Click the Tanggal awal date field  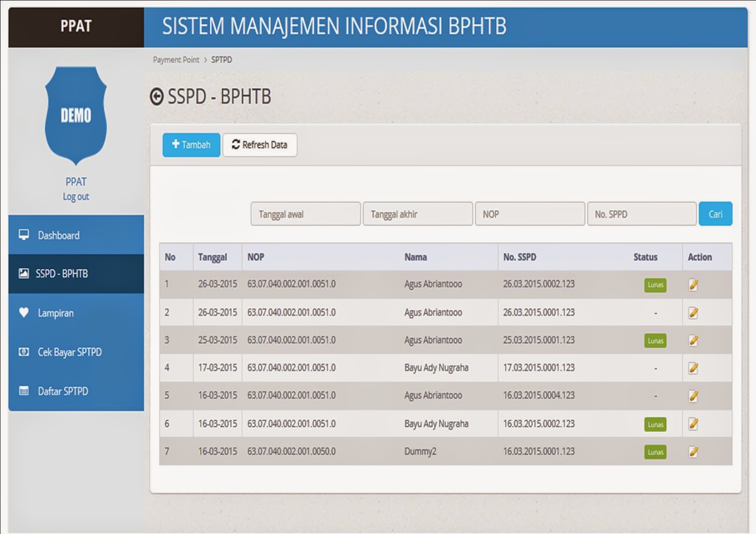coord(305,213)
